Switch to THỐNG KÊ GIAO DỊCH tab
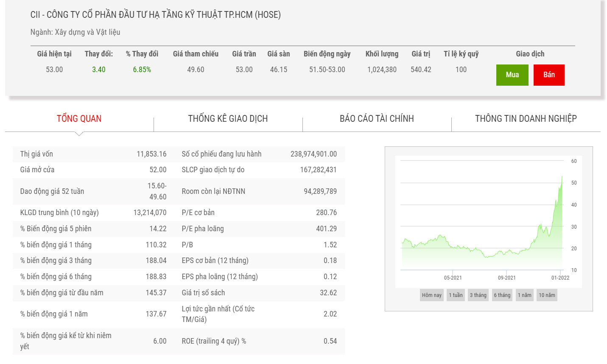Image resolution: width=607 pixels, height=364 pixels. pos(228,119)
